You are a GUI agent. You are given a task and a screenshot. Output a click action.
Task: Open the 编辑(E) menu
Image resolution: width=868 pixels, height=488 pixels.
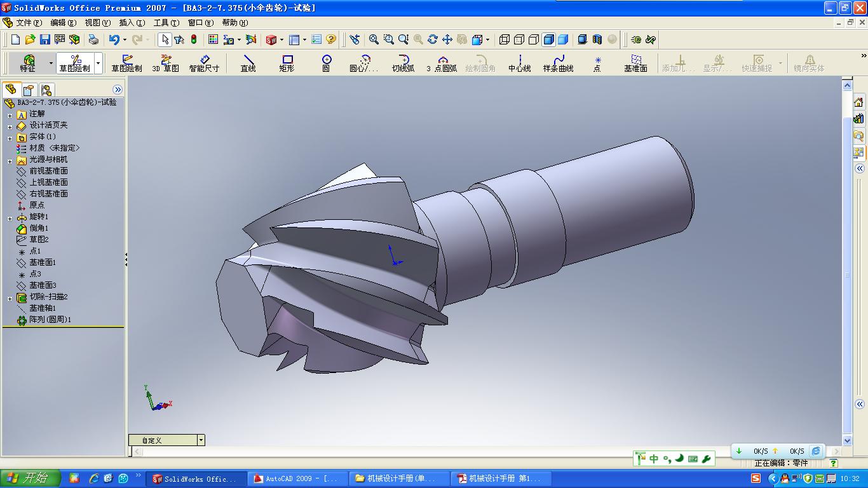coord(64,22)
